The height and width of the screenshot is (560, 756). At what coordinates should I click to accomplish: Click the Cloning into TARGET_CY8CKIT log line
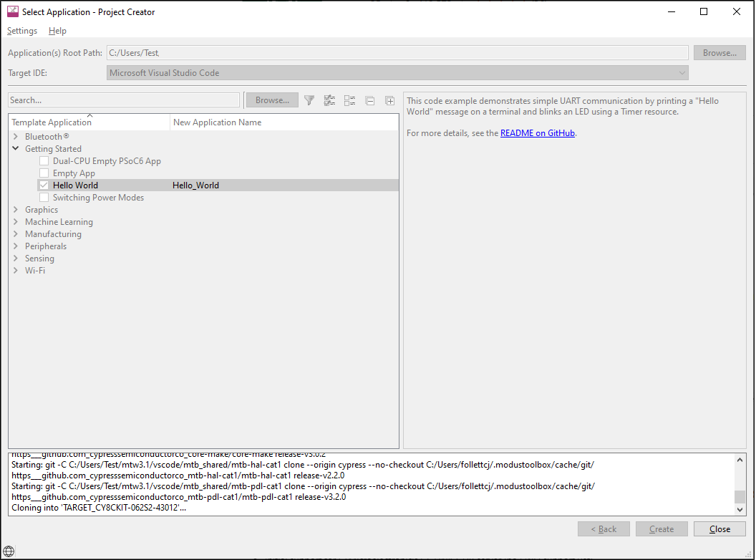tap(99, 508)
